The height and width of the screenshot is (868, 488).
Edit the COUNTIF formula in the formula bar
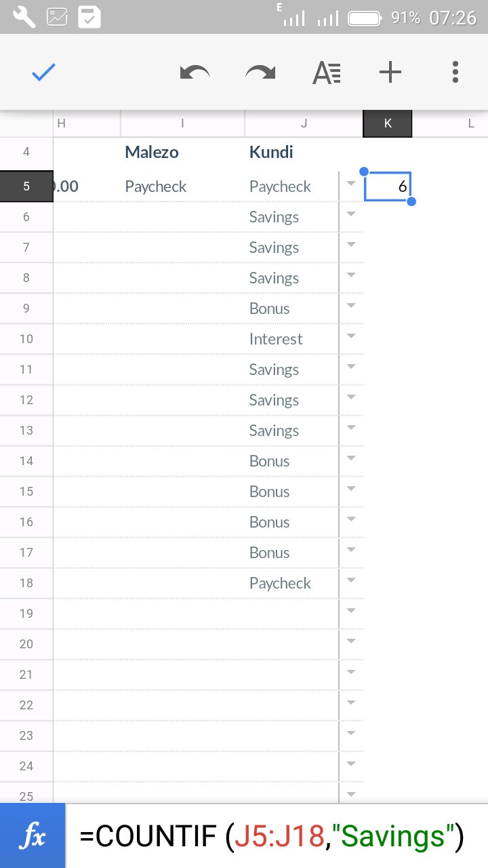tap(271, 836)
